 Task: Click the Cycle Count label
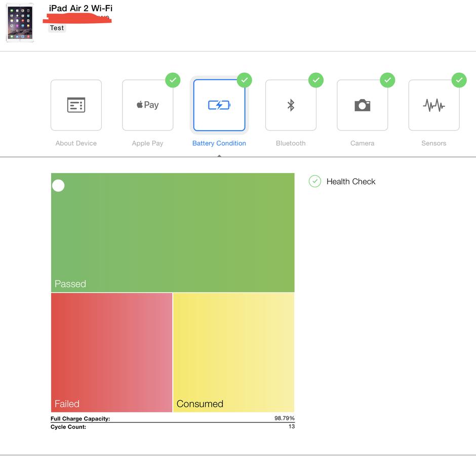[x=68, y=427]
